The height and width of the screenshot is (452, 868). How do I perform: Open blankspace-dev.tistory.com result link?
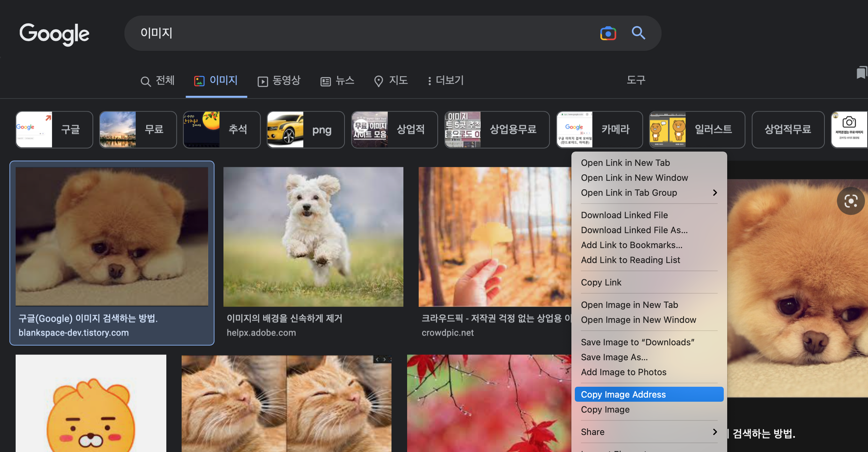(74, 332)
